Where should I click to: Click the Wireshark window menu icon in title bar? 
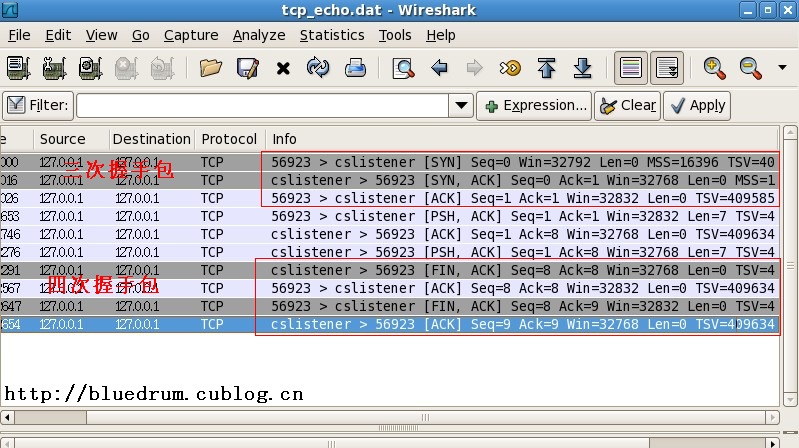click(x=10, y=10)
